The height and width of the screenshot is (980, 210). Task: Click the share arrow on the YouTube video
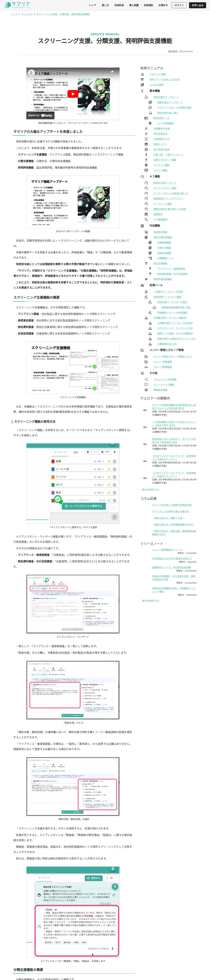point(112,72)
